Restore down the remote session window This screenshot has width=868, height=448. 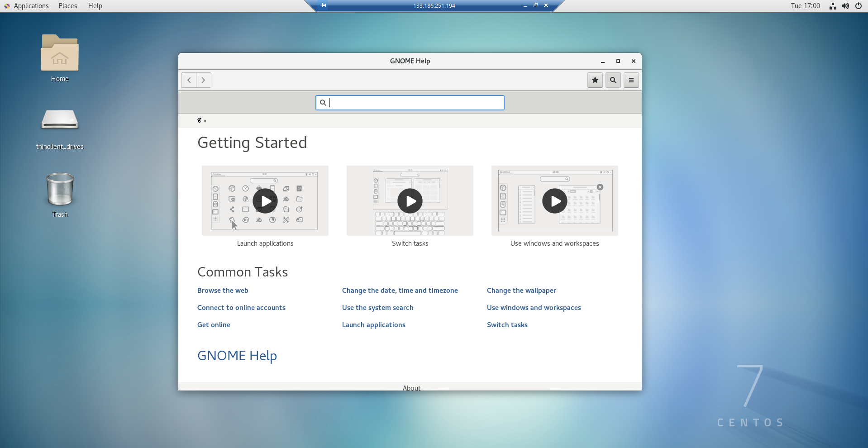(x=535, y=5)
